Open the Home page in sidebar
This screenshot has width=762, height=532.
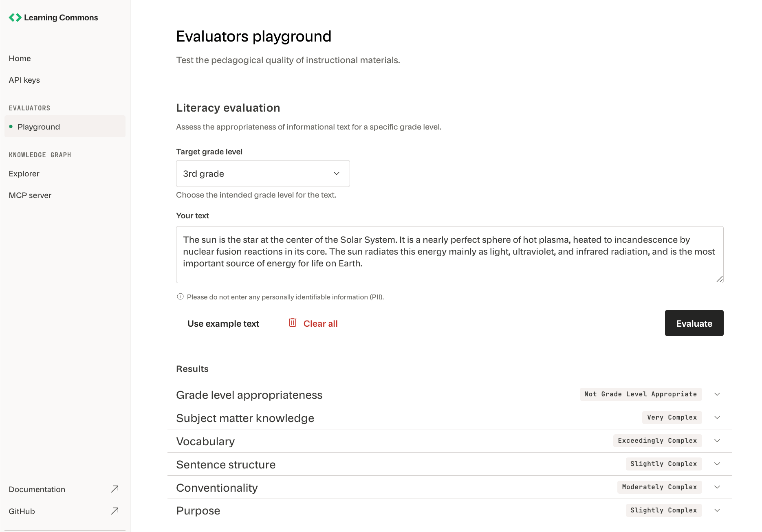[20, 58]
